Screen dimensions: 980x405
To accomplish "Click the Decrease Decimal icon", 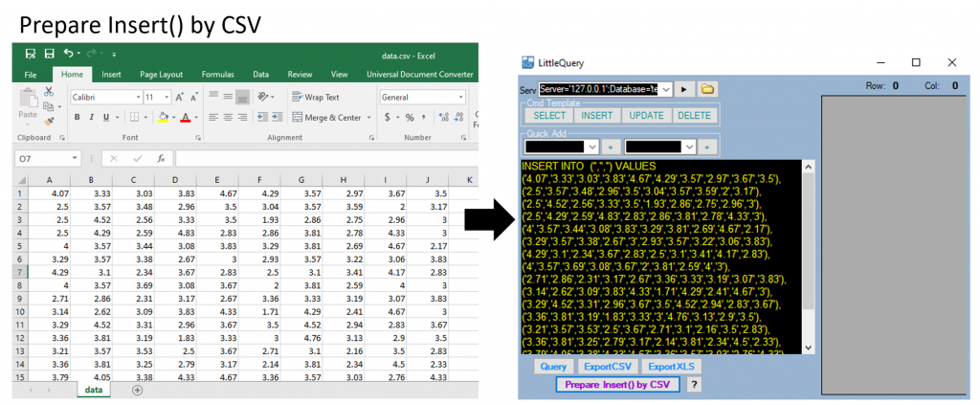I will click(459, 117).
